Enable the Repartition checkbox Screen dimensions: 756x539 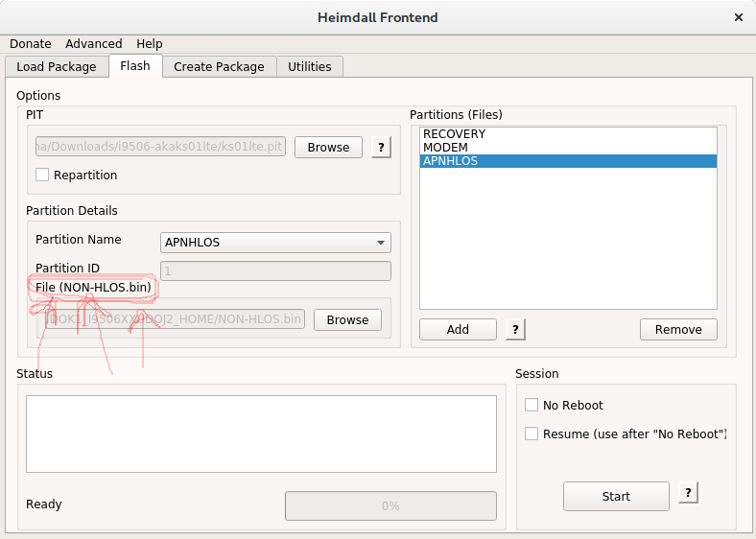(x=42, y=175)
